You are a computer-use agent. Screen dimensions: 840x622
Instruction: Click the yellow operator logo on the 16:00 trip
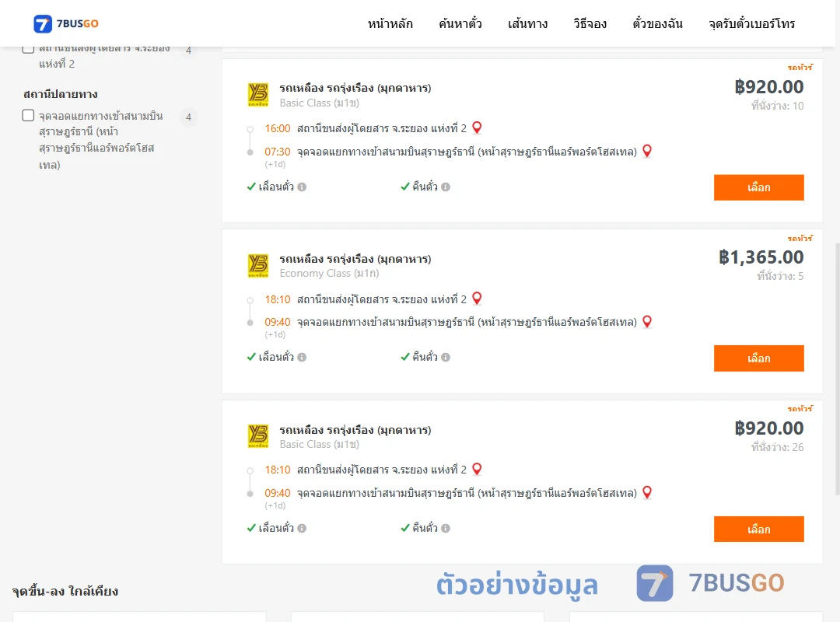[x=258, y=95]
